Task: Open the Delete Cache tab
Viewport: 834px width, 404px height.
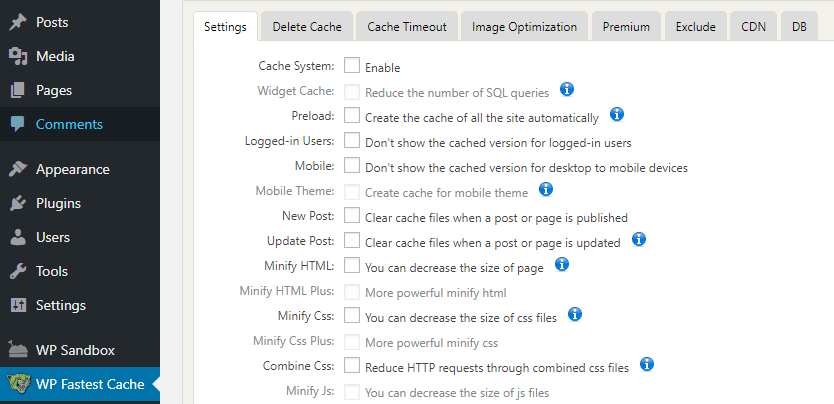Action: (x=307, y=27)
